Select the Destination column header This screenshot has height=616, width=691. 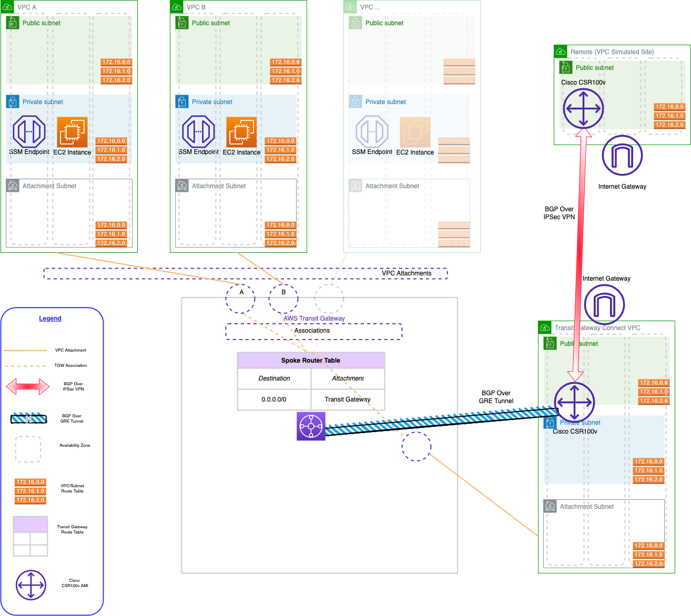(x=274, y=378)
